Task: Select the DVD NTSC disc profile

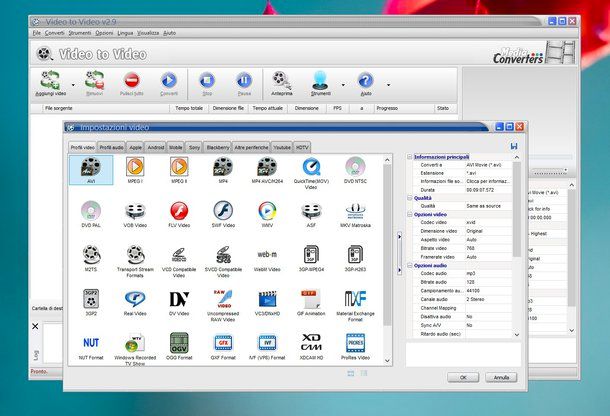Action: tap(355, 170)
